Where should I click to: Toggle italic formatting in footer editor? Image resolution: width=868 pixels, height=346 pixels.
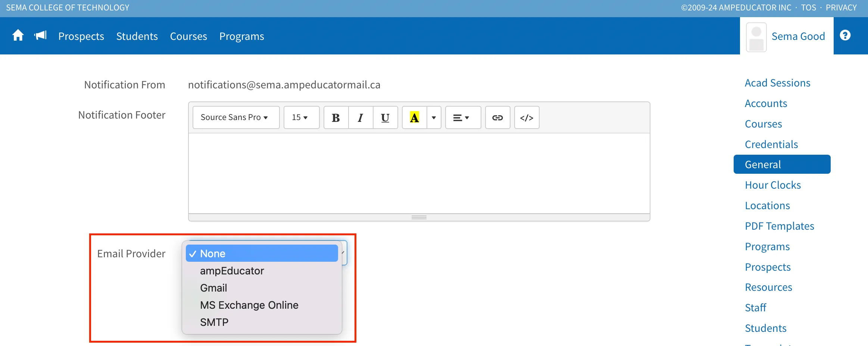coord(360,118)
